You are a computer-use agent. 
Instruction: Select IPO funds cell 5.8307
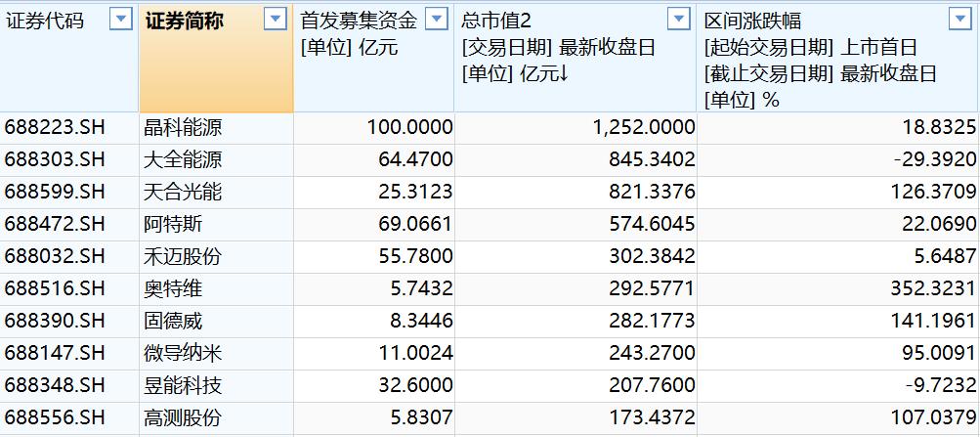pos(374,418)
